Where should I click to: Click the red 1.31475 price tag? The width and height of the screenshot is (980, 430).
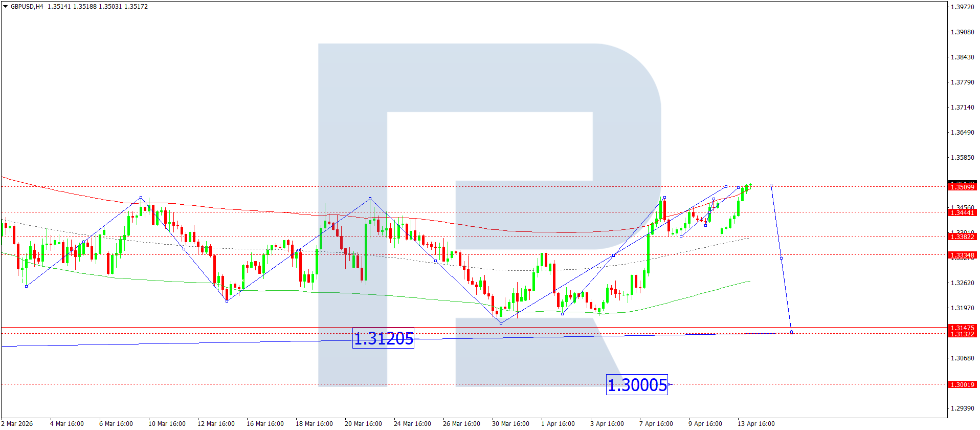click(x=962, y=328)
